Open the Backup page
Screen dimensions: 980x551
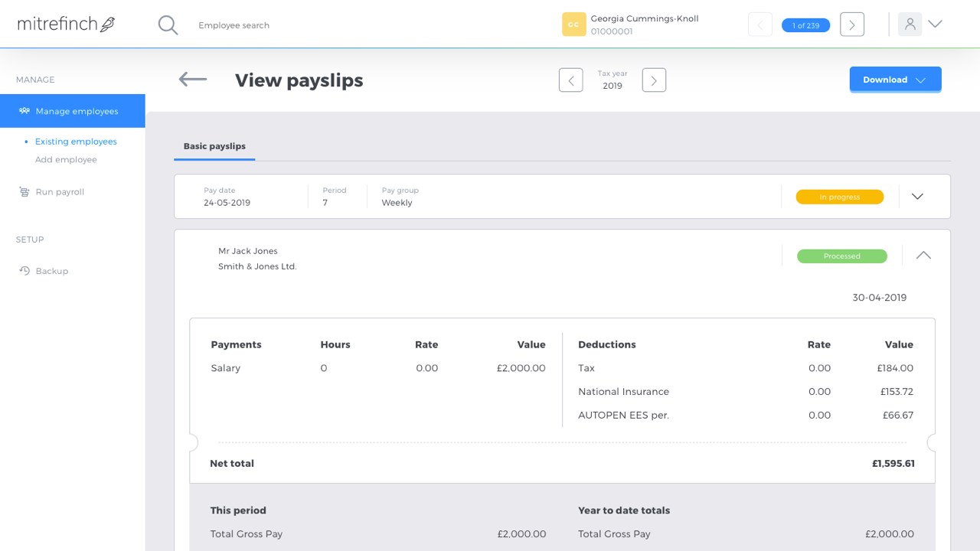(52, 271)
